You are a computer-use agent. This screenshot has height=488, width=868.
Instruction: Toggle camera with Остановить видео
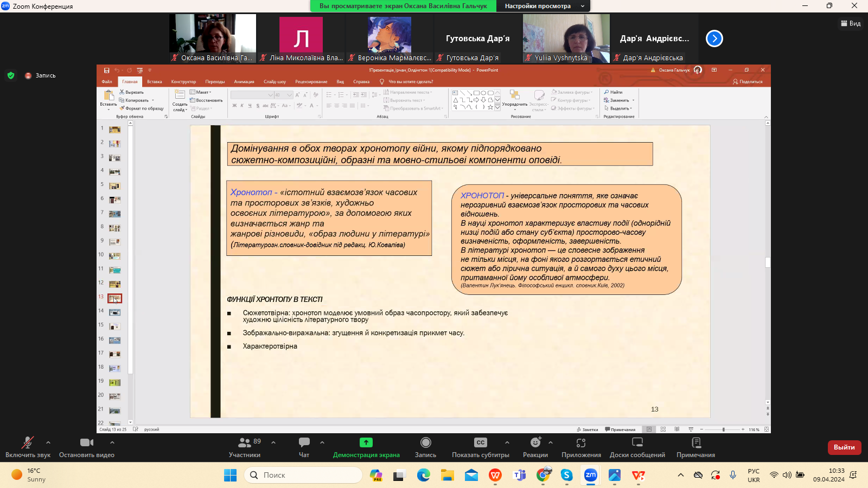86,447
